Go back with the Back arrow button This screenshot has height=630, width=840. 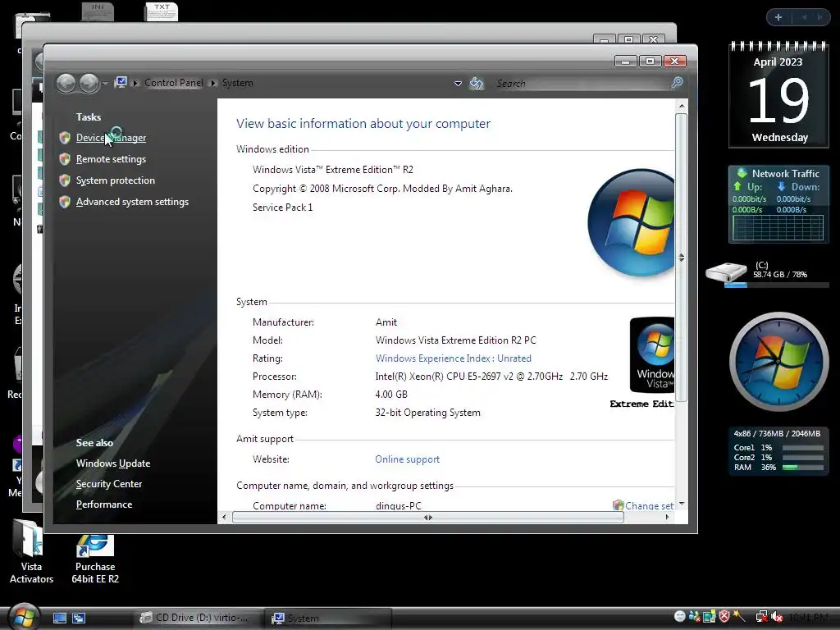[66, 83]
